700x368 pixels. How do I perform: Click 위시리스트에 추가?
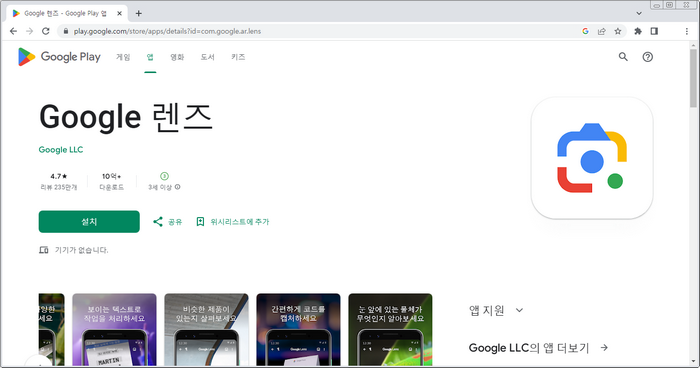pos(240,222)
